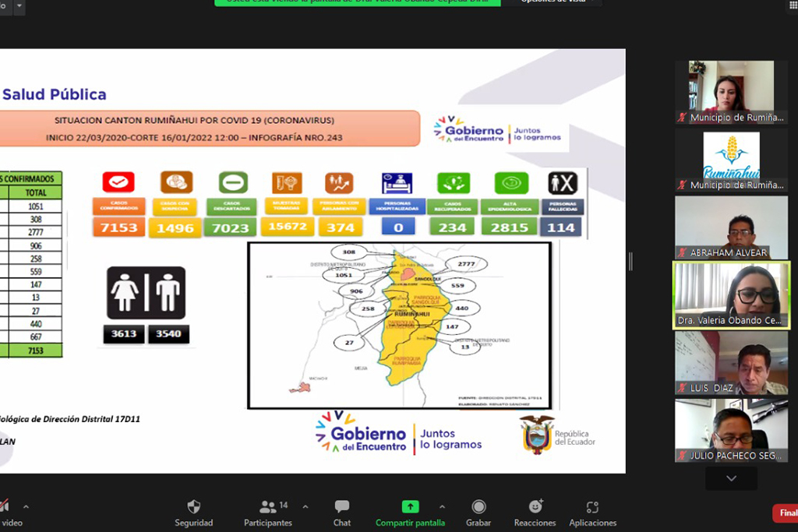Click the red Finalizar button
This screenshot has height=532, width=798.
[x=786, y=513]
